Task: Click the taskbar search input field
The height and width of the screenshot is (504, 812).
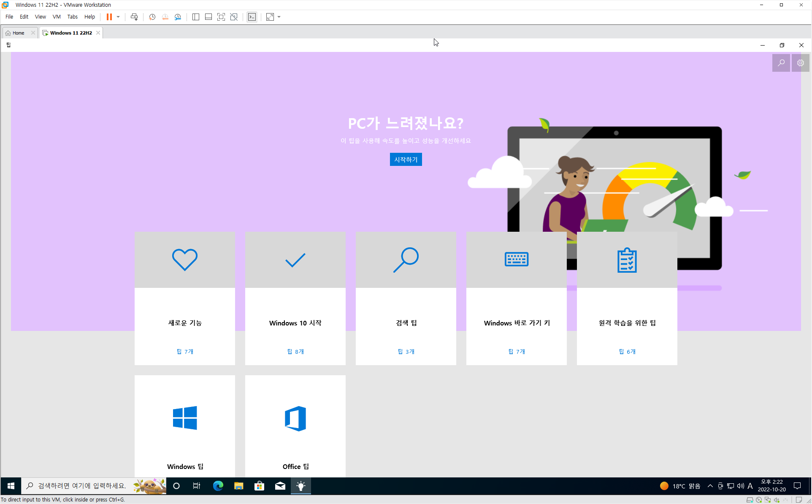Action: (x=82, y=486)
